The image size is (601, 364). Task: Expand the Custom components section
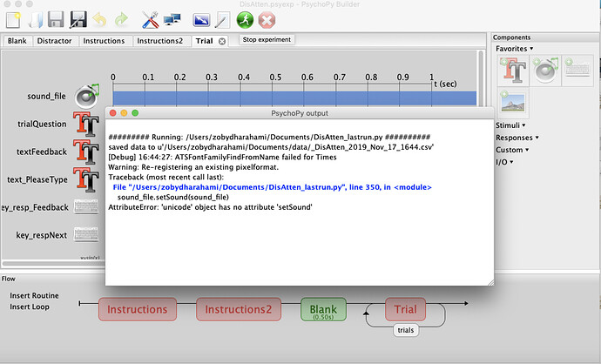click(x=512, y=150)
